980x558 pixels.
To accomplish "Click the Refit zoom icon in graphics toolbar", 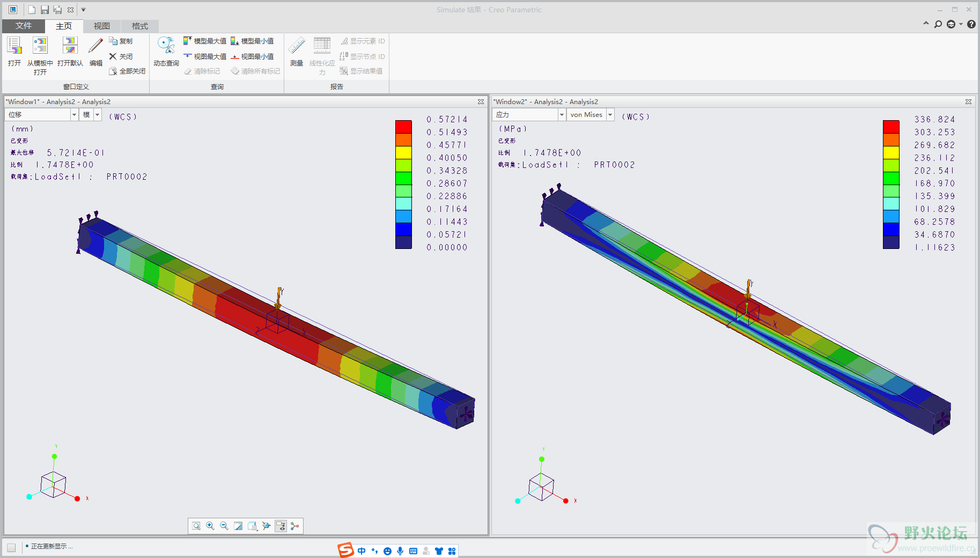I will coord(196,526).
